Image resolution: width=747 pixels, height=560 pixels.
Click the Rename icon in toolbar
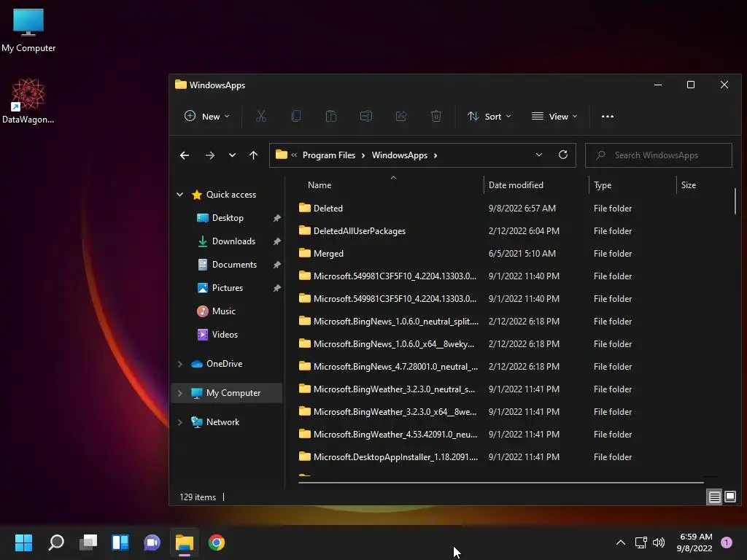pyautogui.click(x=366, y=116)
